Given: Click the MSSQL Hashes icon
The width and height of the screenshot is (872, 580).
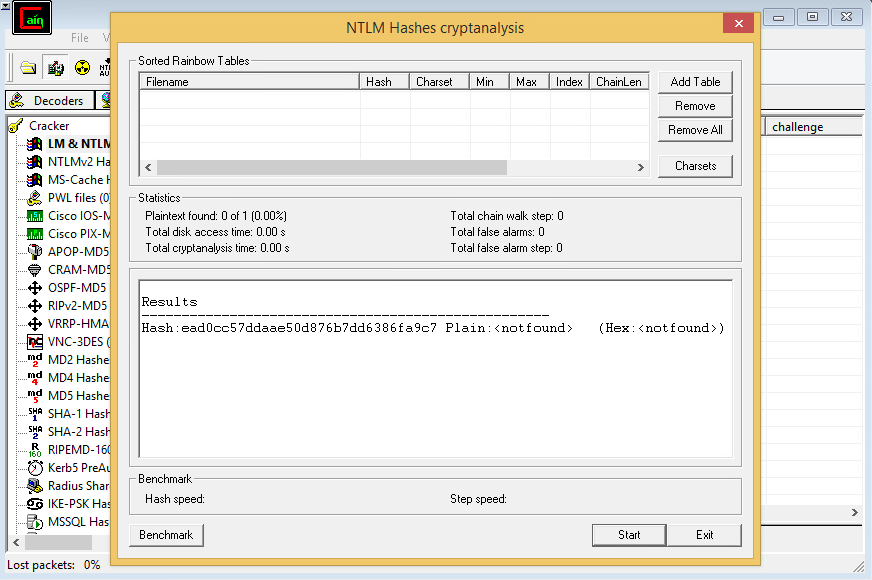Looking at the screenshot, I should tap(34, 522).
